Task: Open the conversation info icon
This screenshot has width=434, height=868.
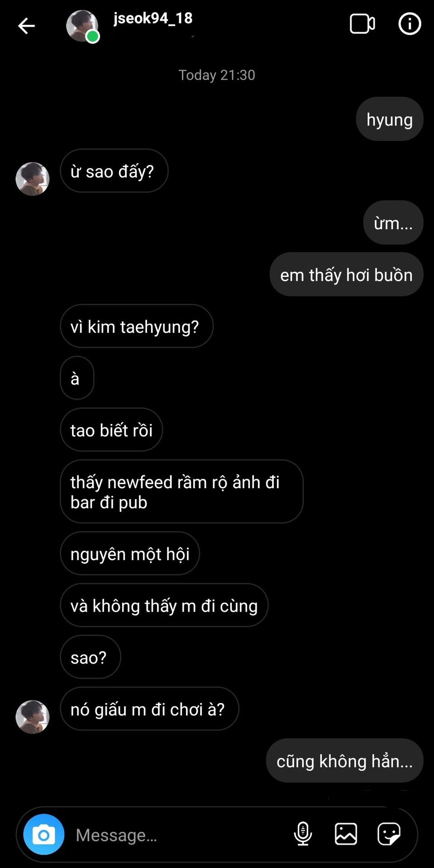Action: click(x=410, y=24)
